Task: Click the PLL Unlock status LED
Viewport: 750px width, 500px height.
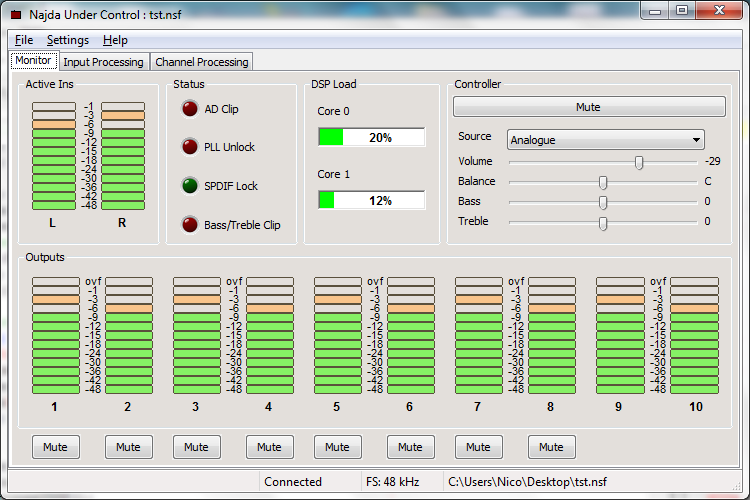Action: 190,146
